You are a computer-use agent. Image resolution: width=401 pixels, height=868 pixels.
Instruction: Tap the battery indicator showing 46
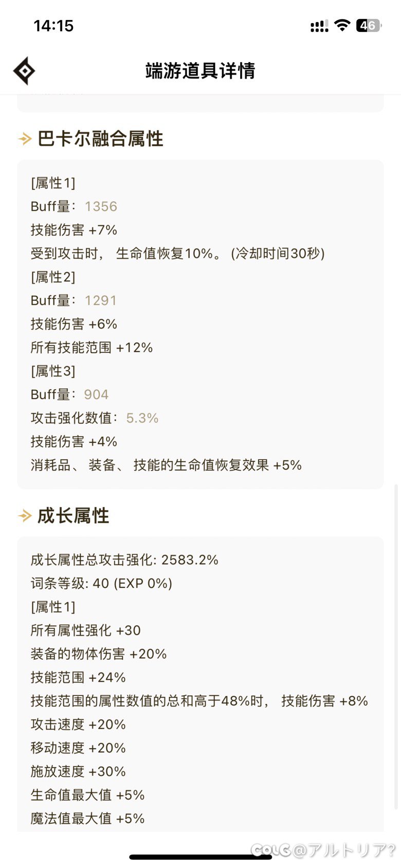point(369,25)
